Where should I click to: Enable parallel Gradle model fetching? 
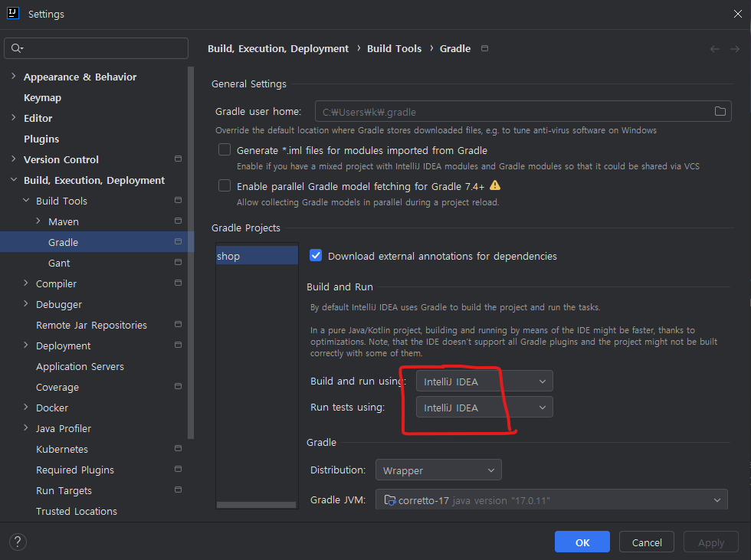(224, 185)
